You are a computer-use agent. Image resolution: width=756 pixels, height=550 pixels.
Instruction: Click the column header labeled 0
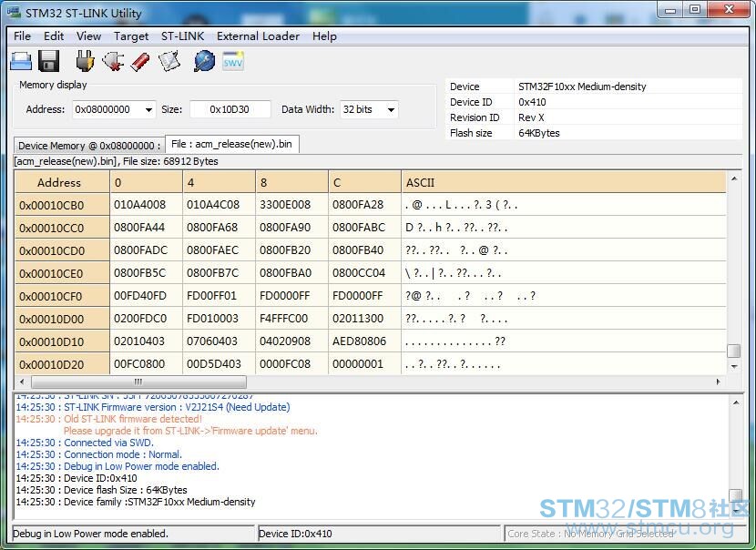coord(147,182)
